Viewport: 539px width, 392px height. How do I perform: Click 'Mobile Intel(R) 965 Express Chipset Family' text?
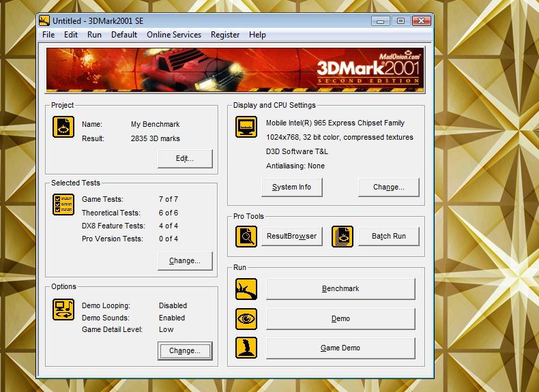pyautogui.click(x=335, y=123)
